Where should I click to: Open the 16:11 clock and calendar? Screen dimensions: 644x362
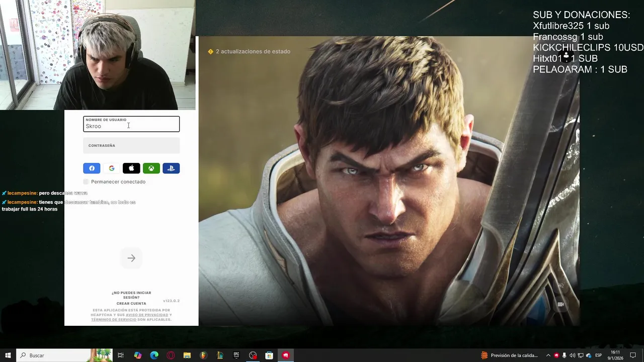click(615, 355)
